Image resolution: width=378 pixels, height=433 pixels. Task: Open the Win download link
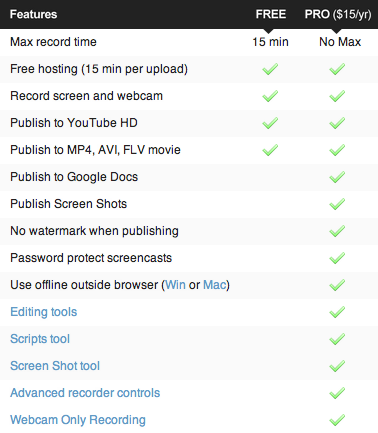[x=175, y=285]
